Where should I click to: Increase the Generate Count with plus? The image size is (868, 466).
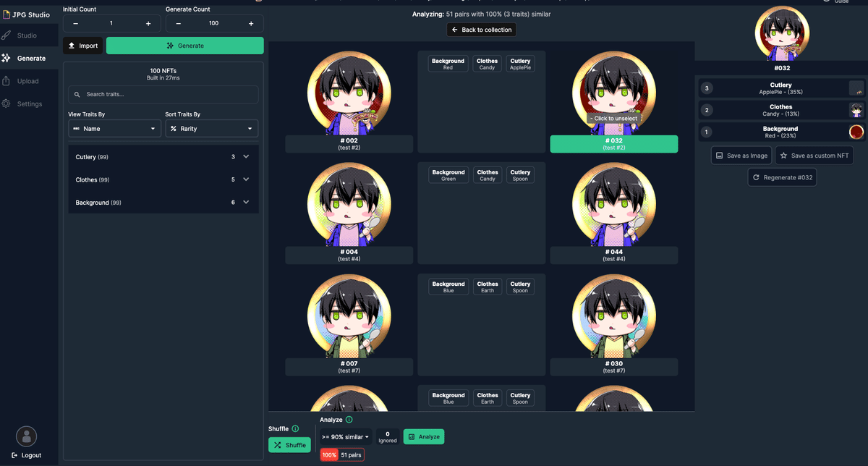251,23
